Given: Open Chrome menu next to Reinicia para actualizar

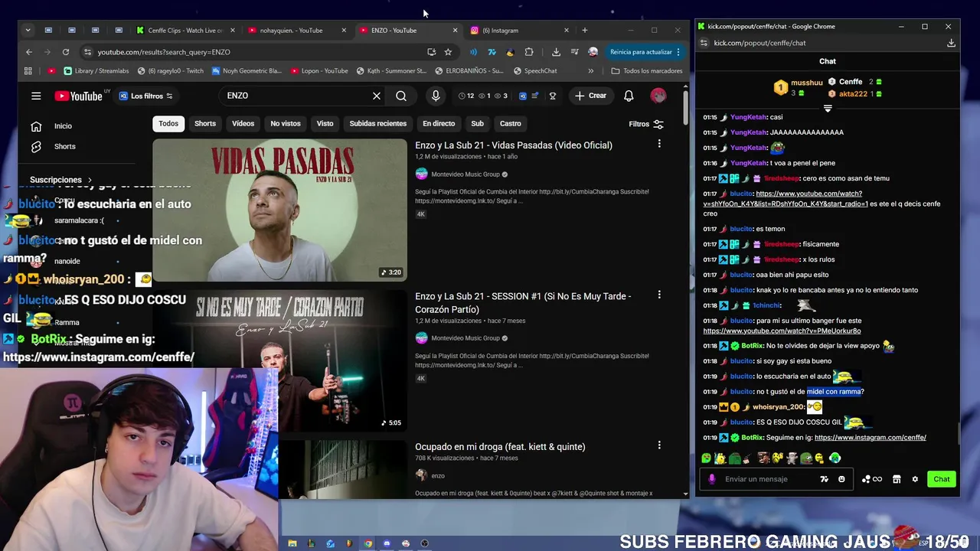Looking at the screenshot, I should 678,52.
